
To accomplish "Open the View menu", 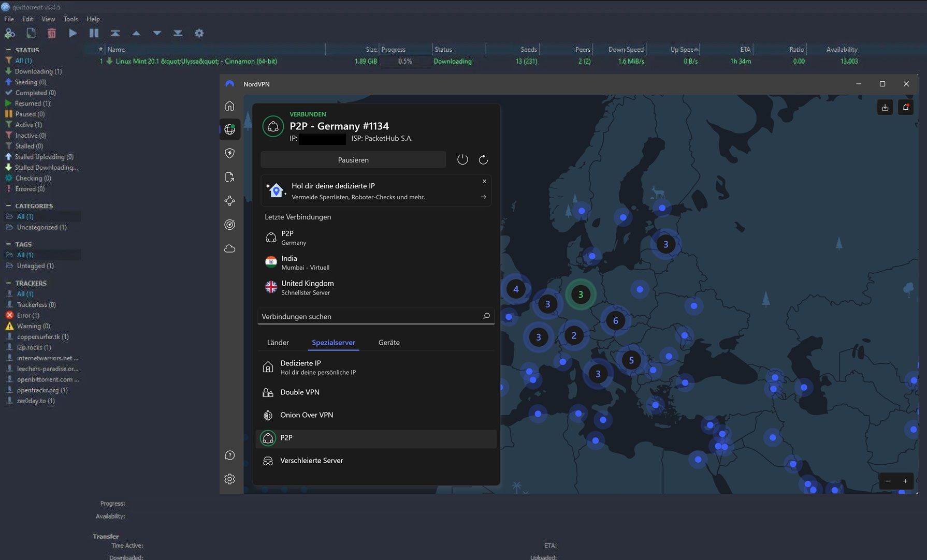I will click(48, 19).
